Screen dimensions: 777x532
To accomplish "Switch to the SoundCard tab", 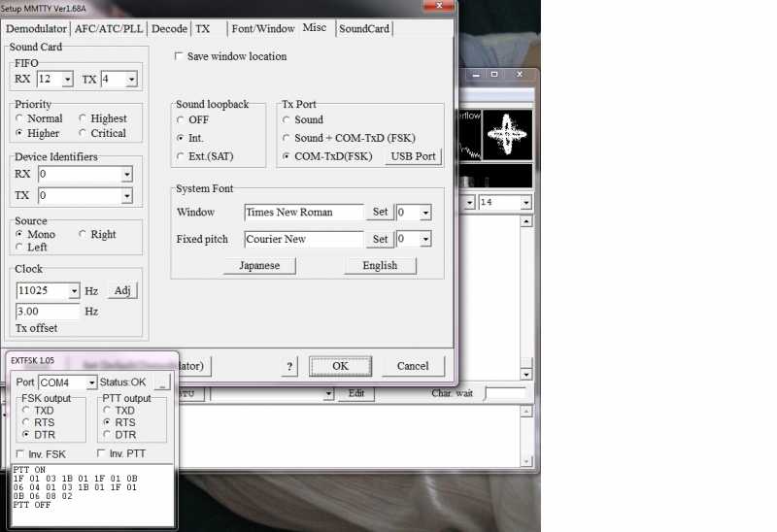I will (364, 29).
